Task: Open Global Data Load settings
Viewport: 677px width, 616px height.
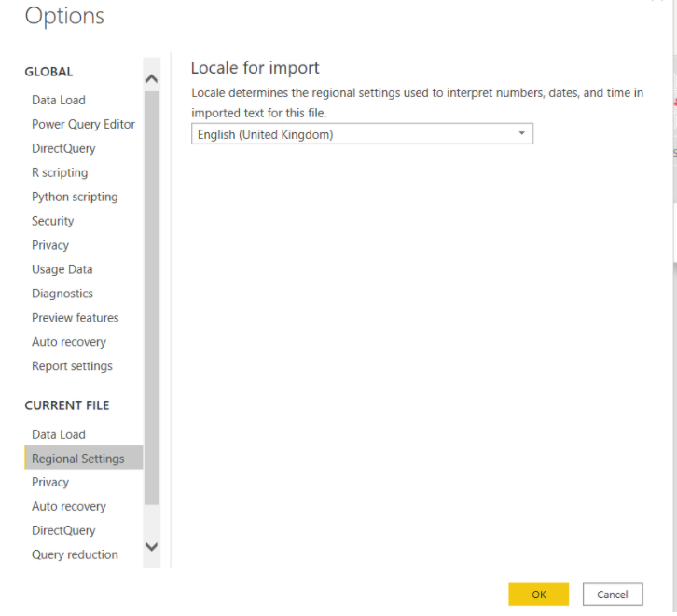Action: tap(59, 100)
